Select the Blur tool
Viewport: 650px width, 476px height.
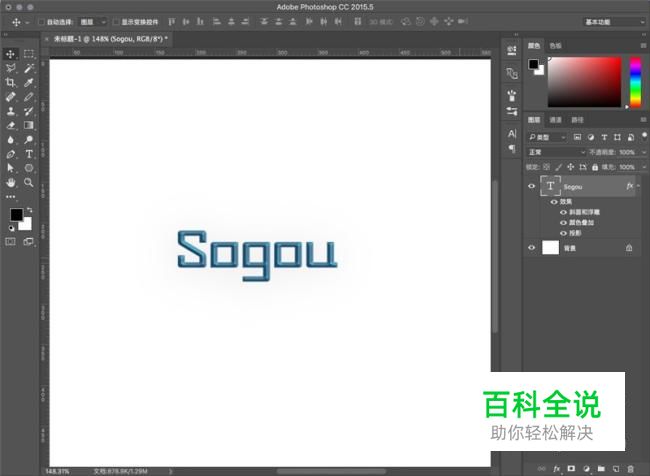point(10,140)
